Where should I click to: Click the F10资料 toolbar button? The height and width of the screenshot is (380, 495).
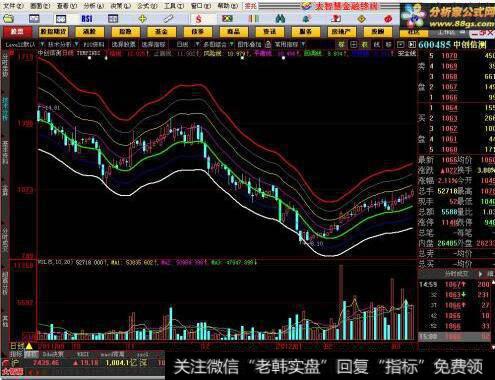(94, 44)
